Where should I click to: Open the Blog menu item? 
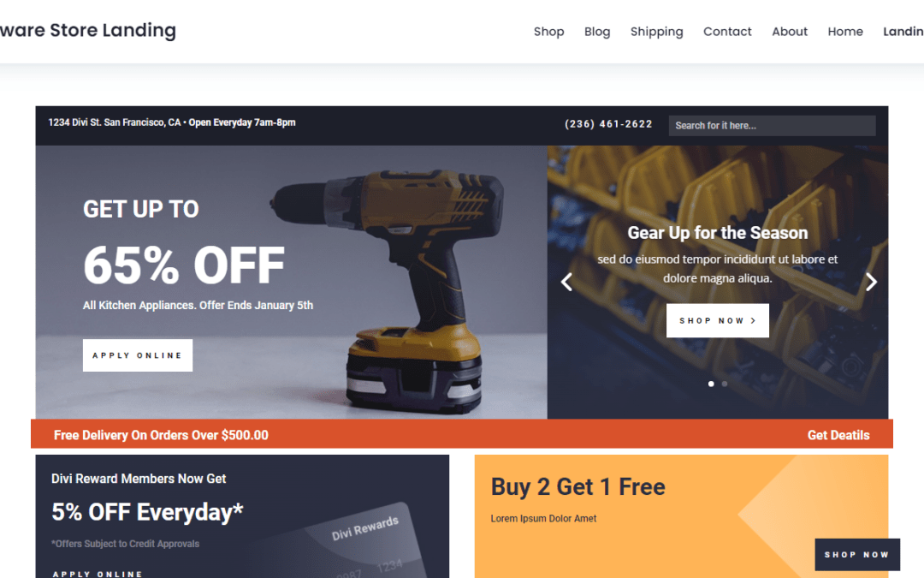click(597, 32)
